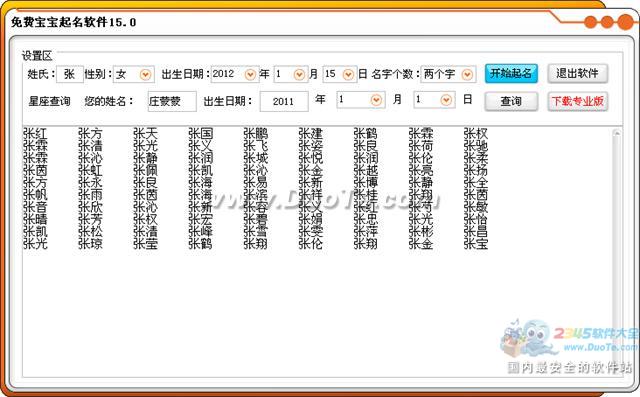Select the name 张鹏 in the results

click(256, 133)
